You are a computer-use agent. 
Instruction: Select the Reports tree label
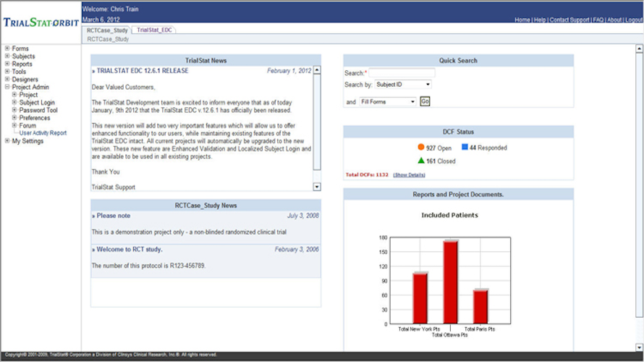click(22, 64)
